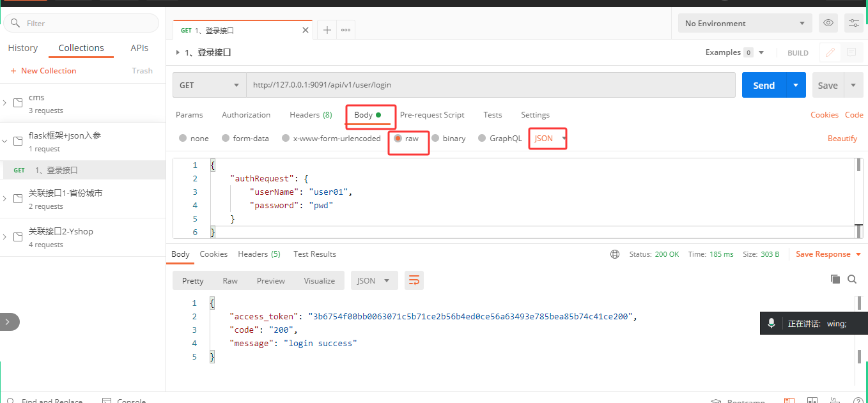Open the No Environment selector
The height and width of the screenshot is (403, 868).
pyautogui.click(x=745, y=23)
